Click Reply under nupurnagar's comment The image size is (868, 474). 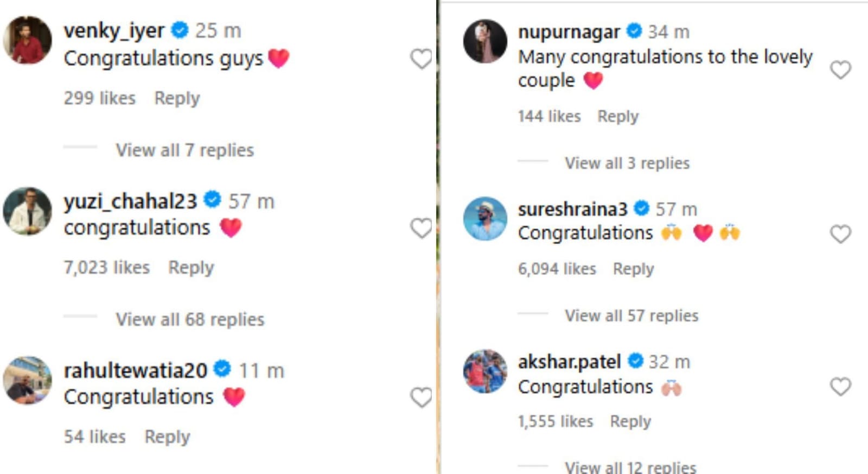click(x=618, y=116)
